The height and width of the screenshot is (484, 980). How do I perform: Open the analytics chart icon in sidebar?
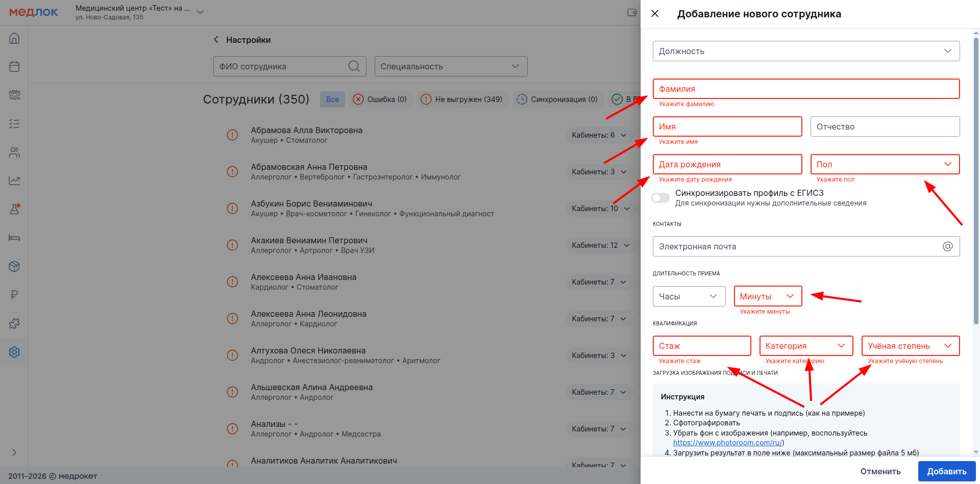pos(14,181)
